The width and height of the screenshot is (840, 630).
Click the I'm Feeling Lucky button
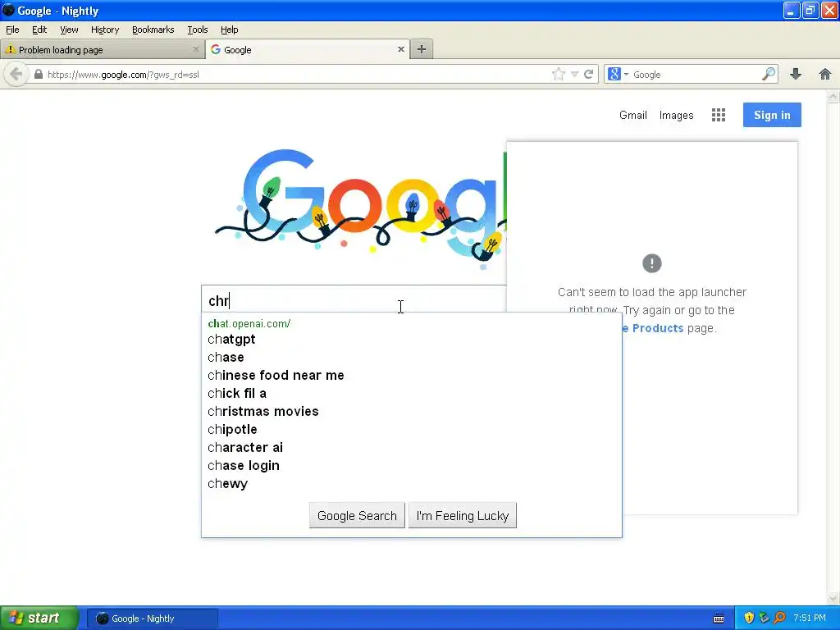(x=463, y=515)
